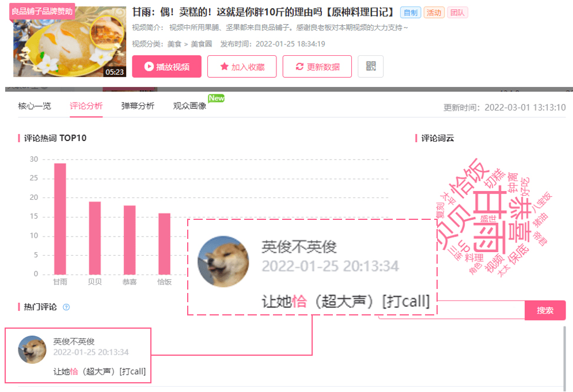Click the comment list vertical scrollbar
Viewport: 573px width, 392px height.
[x=564, y=358]
